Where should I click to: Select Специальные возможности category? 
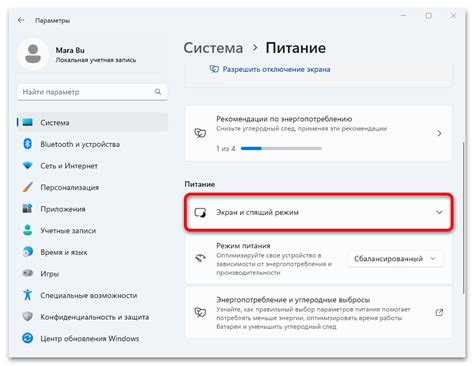point(92,295)
